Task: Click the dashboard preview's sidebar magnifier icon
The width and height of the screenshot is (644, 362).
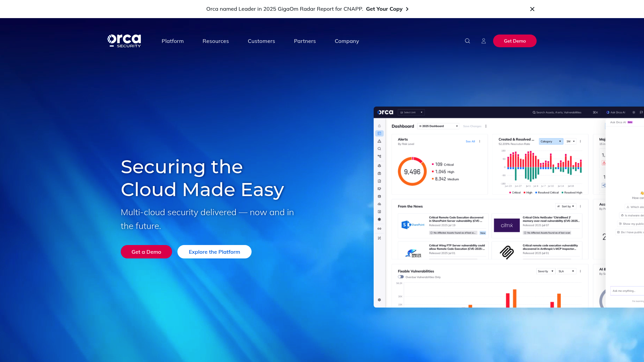Action: [x=379, y=149]
